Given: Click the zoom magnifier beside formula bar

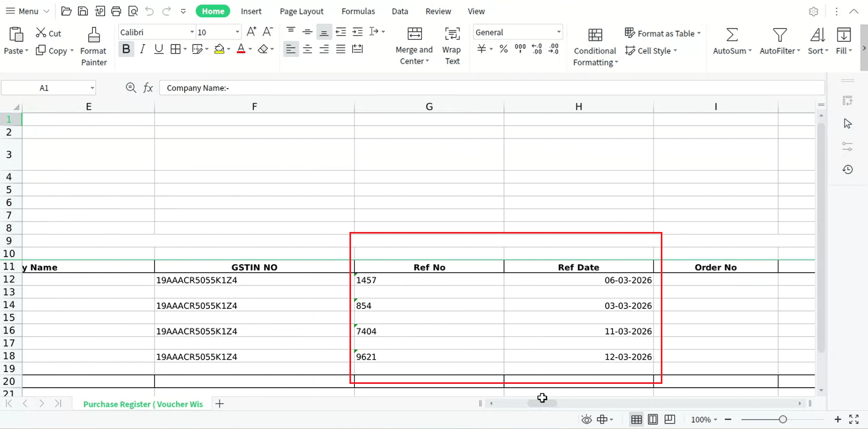Looking at the screenshot, I should click(x=131, y=88).
